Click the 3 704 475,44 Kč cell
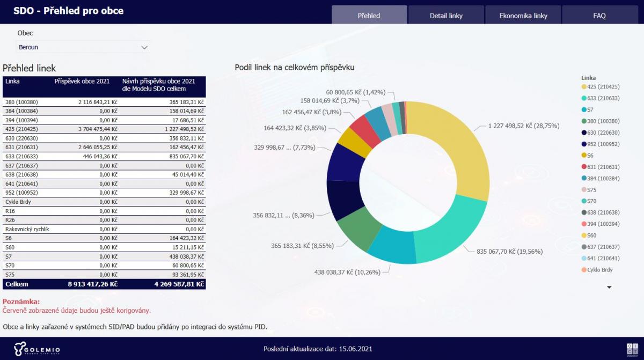The height and width of the screenshot is (360, 644). [98, 129]
